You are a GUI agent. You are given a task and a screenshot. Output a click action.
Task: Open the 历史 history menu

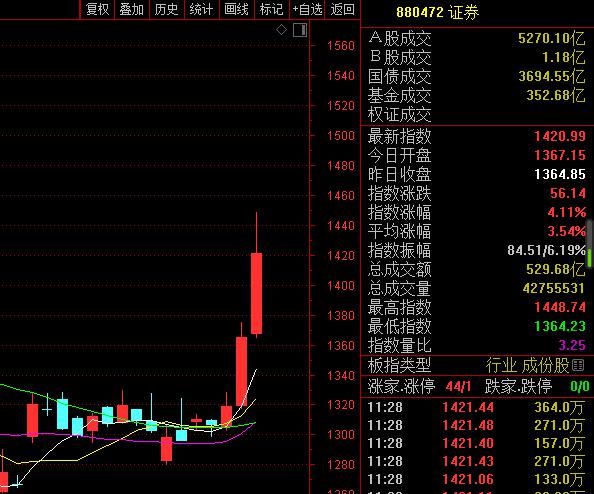tap(166, 9)
